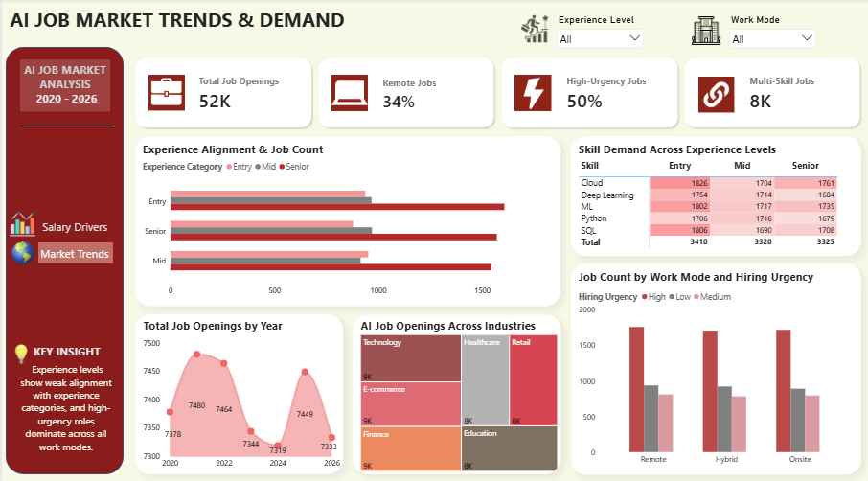Click the High urgency bar for Hybrid
The width and height of the screenshot is (868, 481).
point(710,391)
